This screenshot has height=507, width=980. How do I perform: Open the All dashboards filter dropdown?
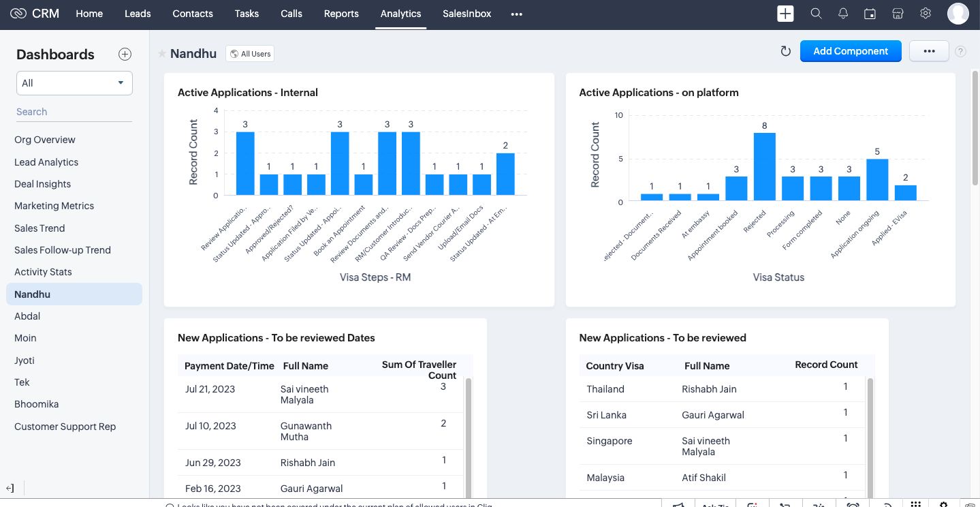tap(74, 83)
